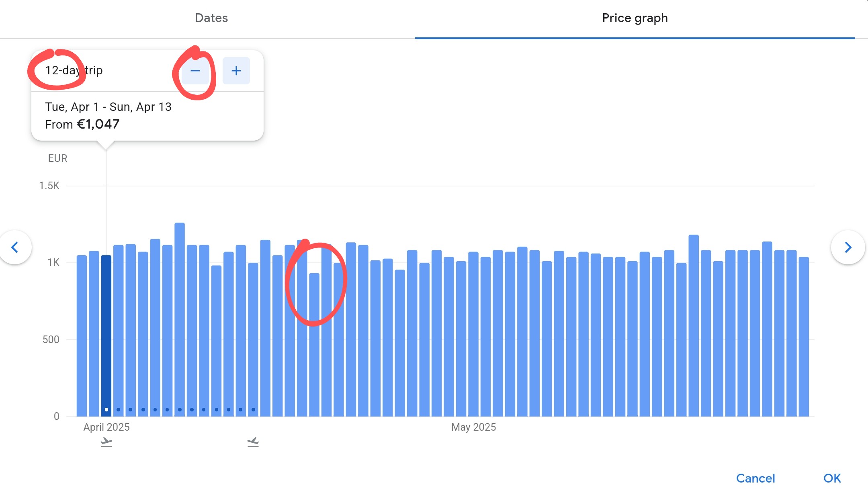Click the May 2025 axis label

tap(473, 427)
